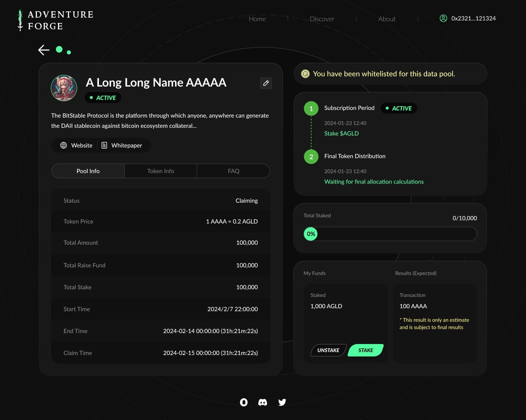Viewport: 526px width, 420px height.
Task: Click the green STAKE button
Action: [366, 350]
